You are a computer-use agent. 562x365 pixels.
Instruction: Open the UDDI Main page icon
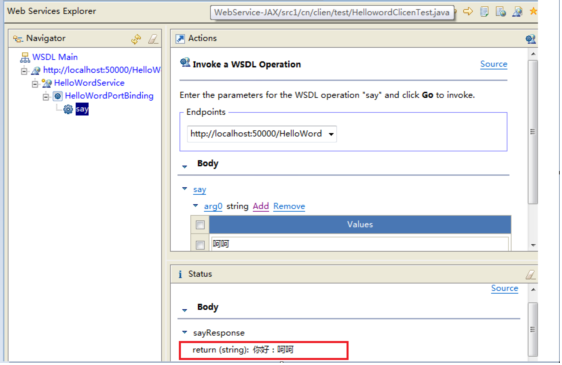(484, 11)
